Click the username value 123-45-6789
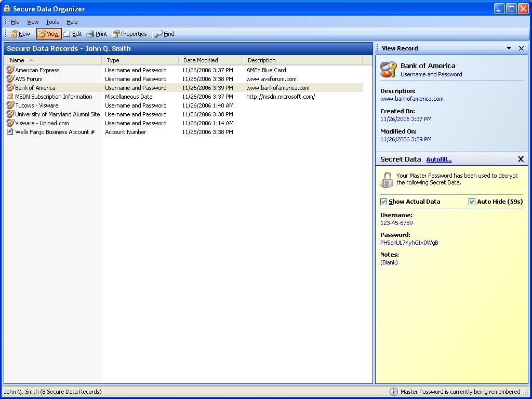This screenshot has width=532, height=399. tap(396, 223)
